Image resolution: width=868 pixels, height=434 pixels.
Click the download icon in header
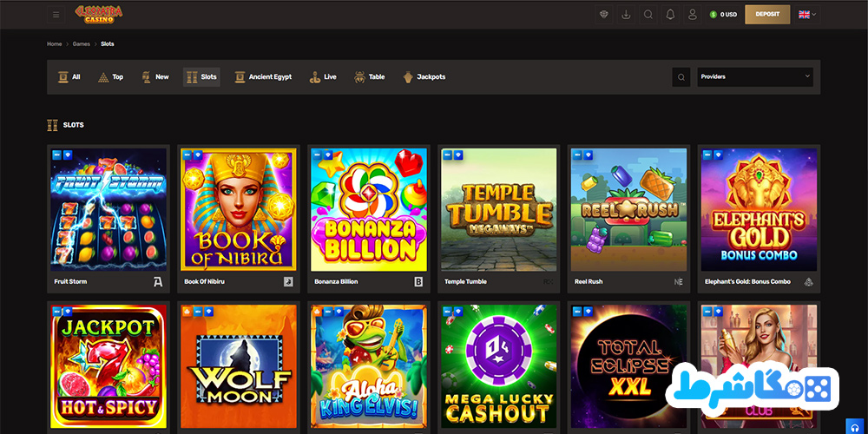coord(626,15)
